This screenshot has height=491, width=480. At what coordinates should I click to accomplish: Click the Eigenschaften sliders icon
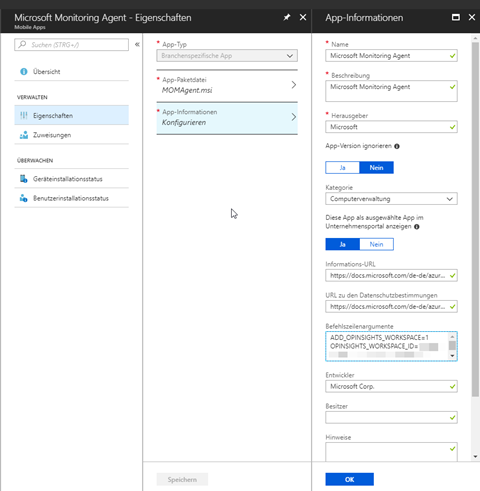pos(24,115)
